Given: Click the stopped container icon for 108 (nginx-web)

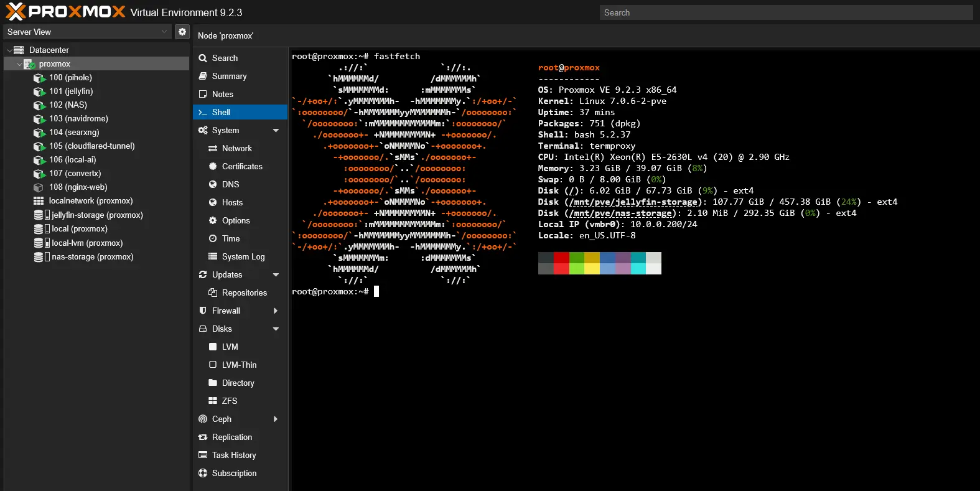Looking at the screenshot, I should click(39, 187).
